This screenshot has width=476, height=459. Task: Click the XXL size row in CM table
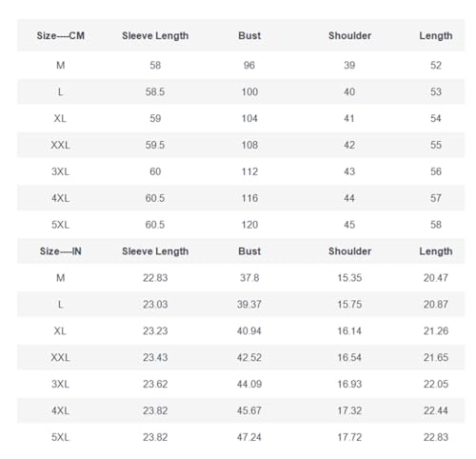point(241,145)
